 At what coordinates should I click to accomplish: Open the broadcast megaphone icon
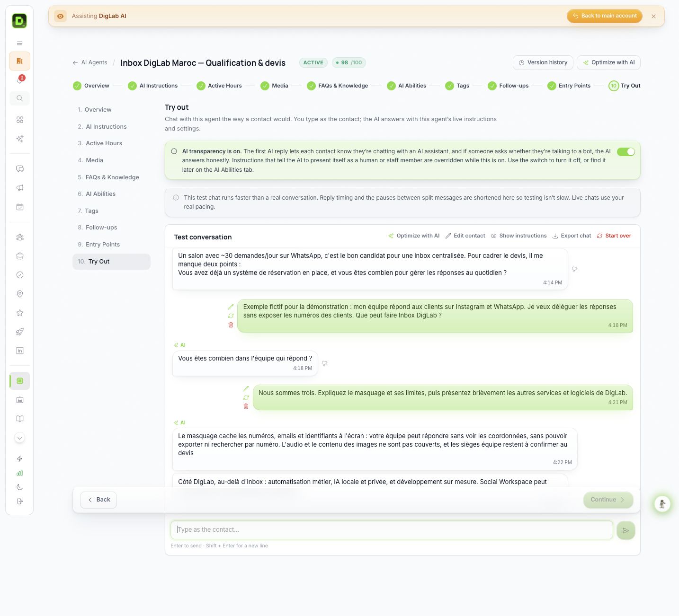tap(19, 188)
